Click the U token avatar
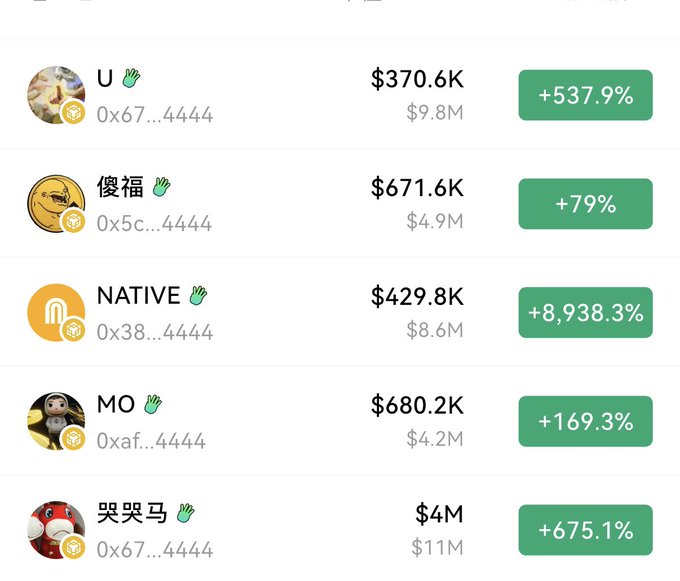 tap(55, 95)
